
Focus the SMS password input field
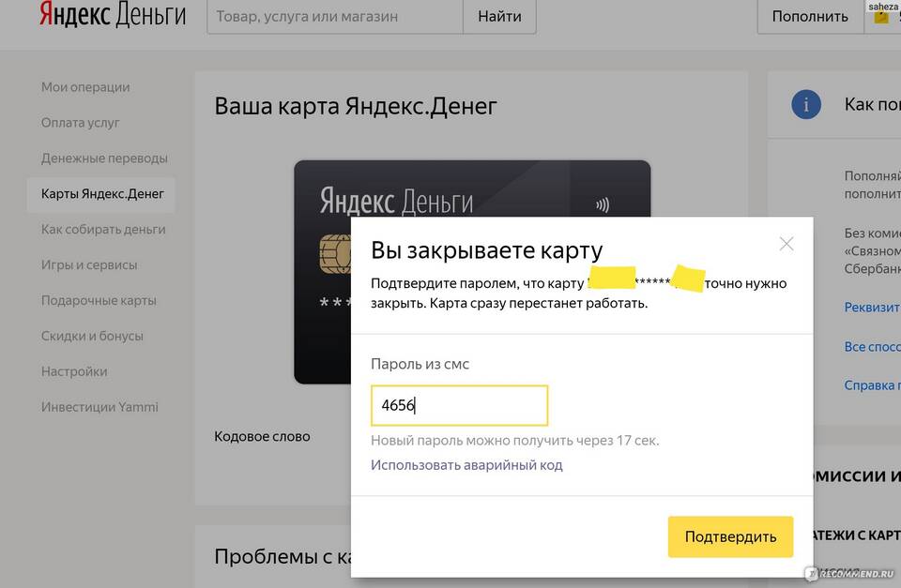[459, 405]
